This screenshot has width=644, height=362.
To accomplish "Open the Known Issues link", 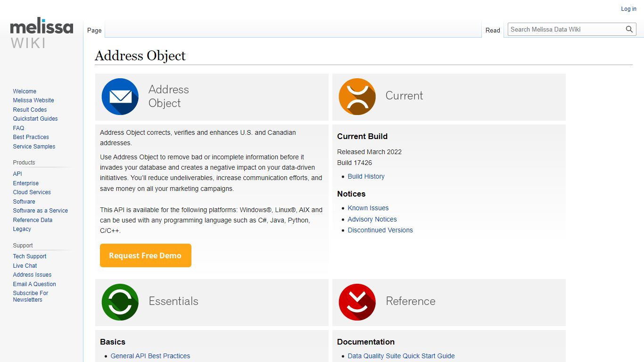I will tap(368, 208).
